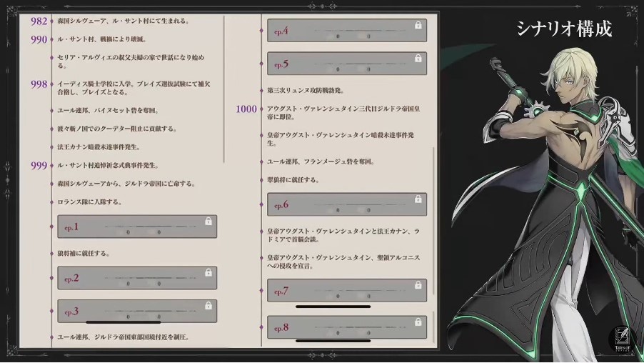Open the locked ep.1 scenario card
Viewport: 644px width, 363px height.
(x=137, y=227)
